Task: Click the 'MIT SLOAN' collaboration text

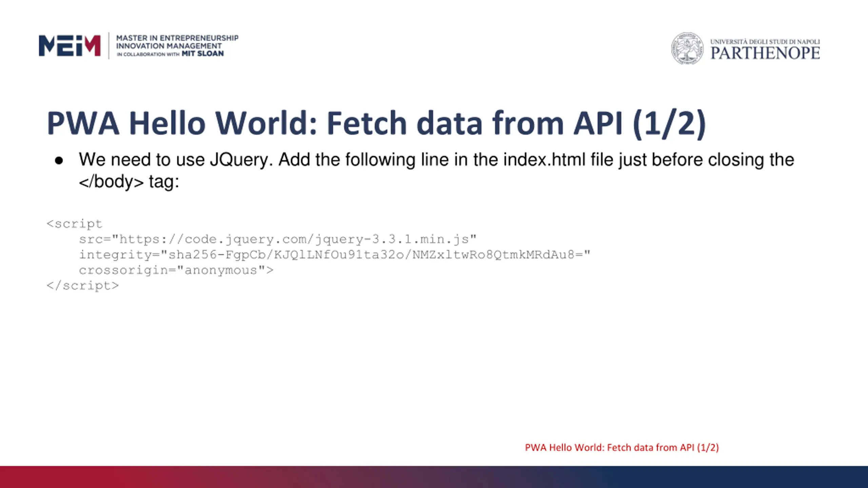Action: pyautogui.click(x=203, y=54)
